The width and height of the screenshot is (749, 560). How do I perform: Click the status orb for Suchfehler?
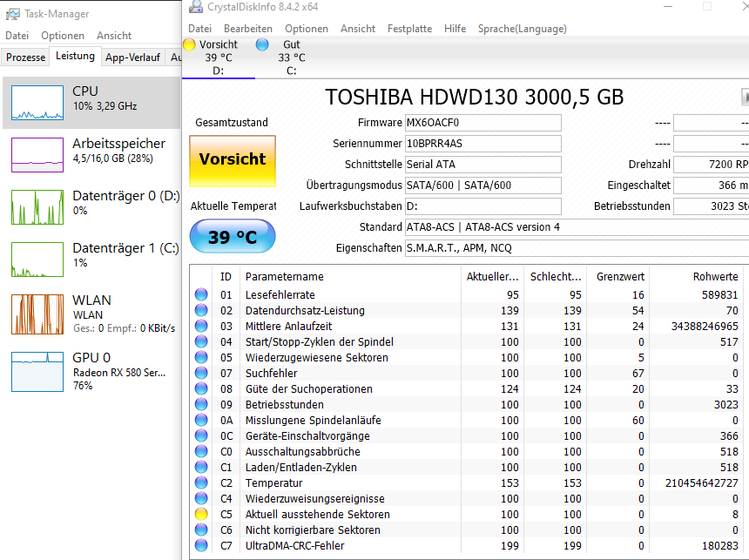pyautogui.click(x=201, y=373)
